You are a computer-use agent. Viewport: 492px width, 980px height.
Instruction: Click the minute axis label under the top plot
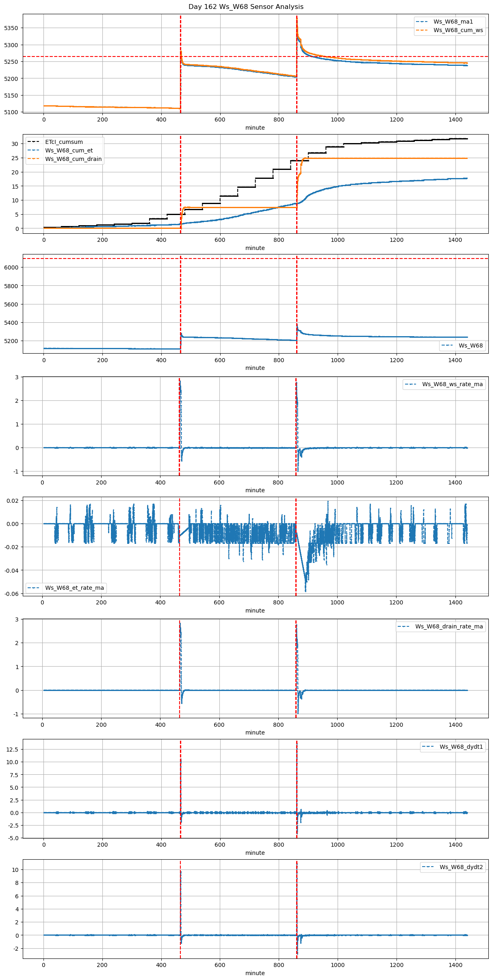255,128
